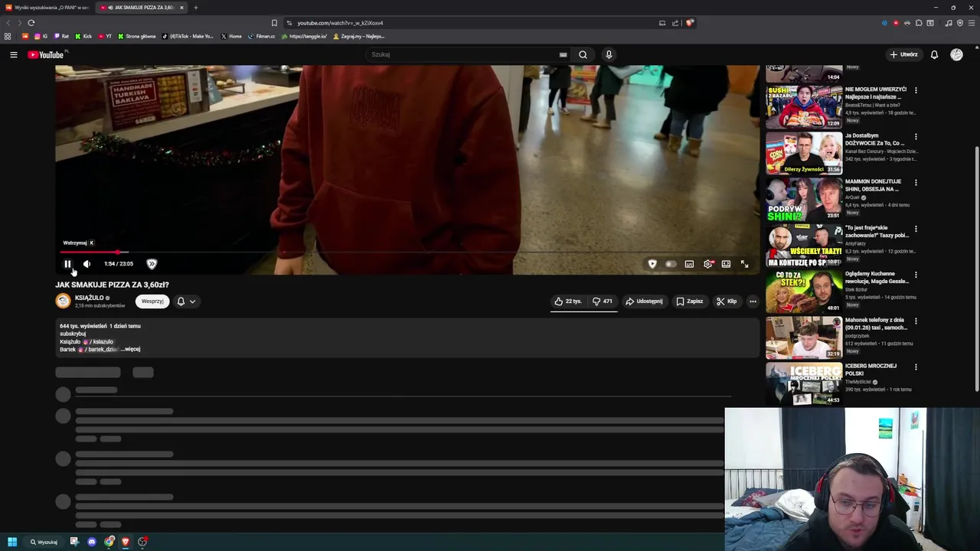
Task: Expand the channel notification bell dropdown
Action: [x=187, y=302]
